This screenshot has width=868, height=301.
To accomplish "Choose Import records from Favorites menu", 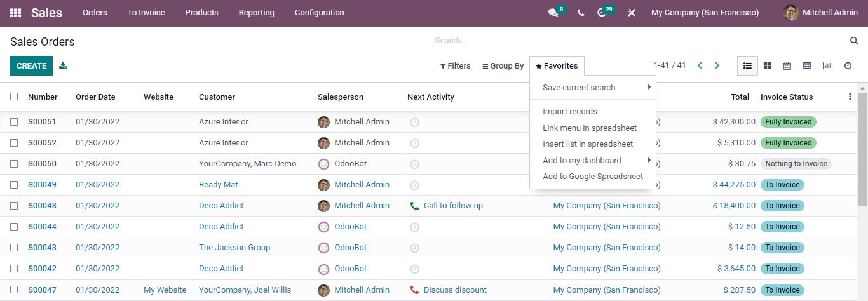I will (570, 112).
